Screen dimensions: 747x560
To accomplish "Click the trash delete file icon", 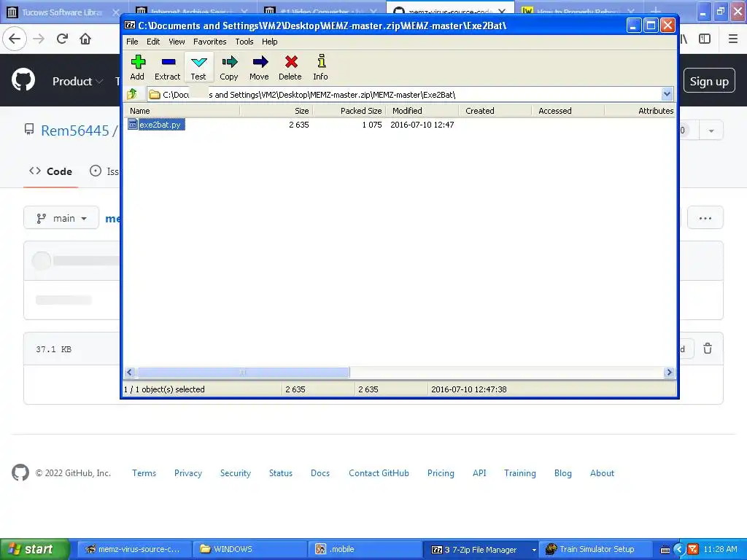I will click(x=708, y=349).
